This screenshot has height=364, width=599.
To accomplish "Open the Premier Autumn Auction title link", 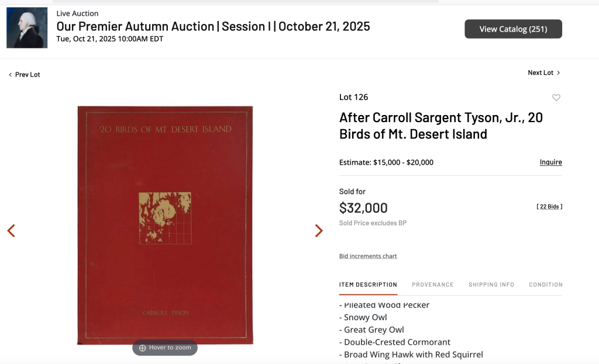I will 213,26.
